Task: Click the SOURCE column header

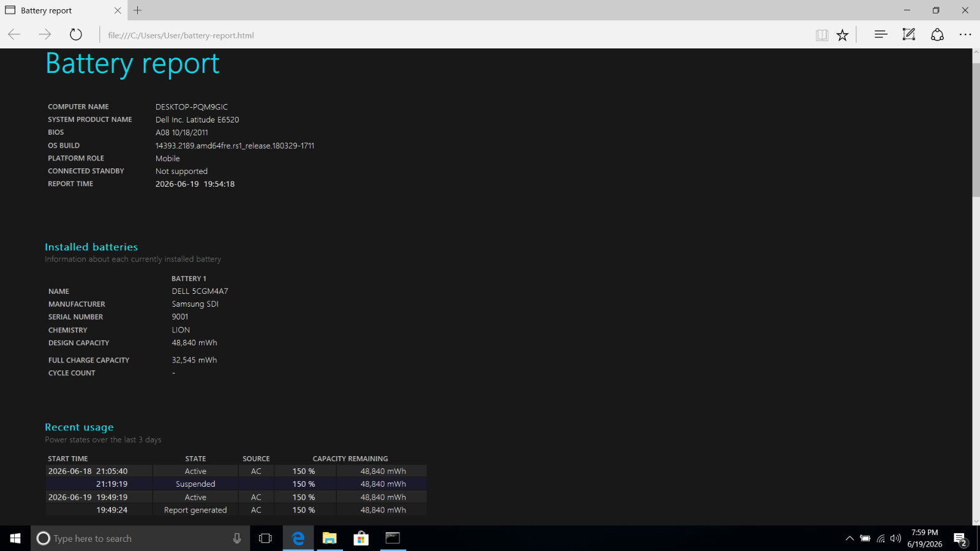Action: [x=256, y=459]
